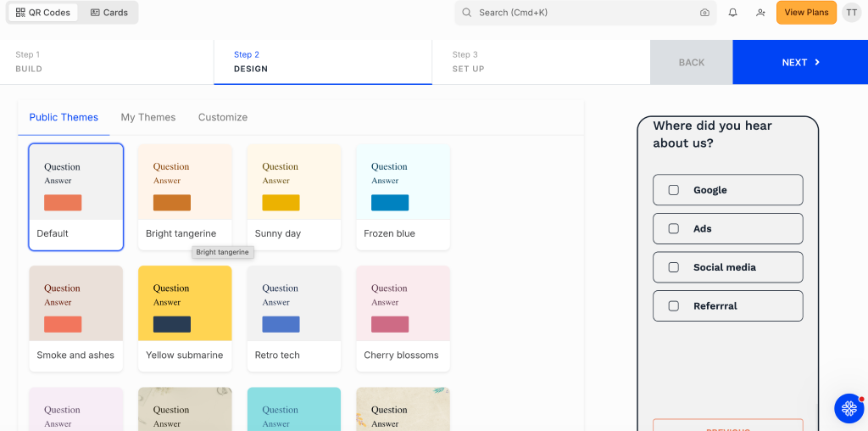Click the Sunny day theme label
Viewport: 868px width, 431px height.
(x=278, y=233)
